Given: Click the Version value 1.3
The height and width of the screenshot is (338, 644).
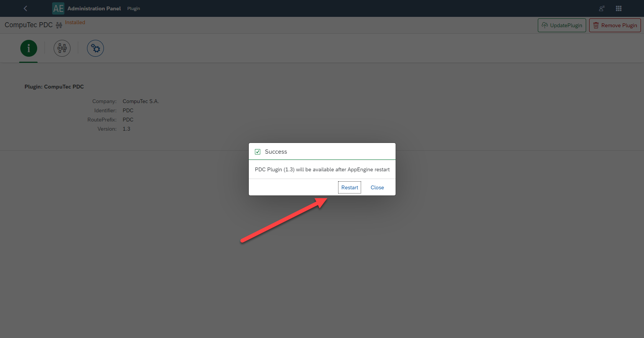Looking at the screenshot, I should click(x=127, y=129).
